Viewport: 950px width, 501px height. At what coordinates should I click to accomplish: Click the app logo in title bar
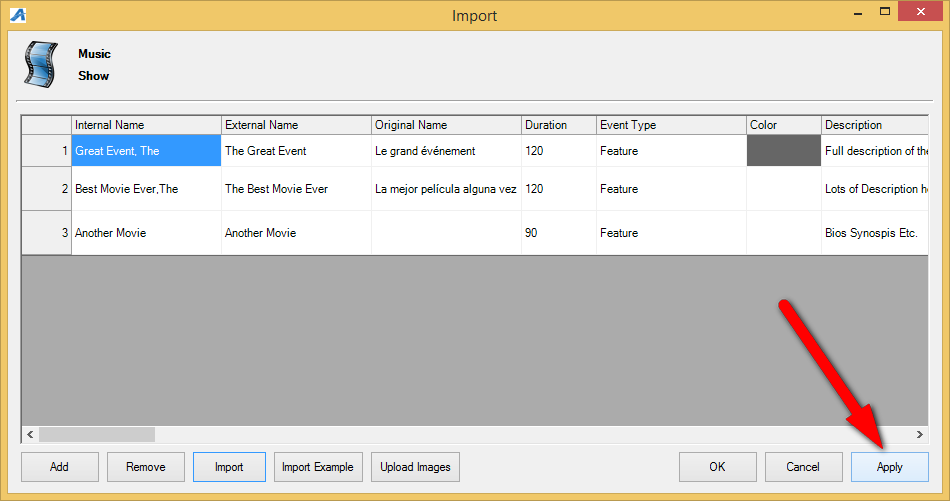click(17, 15)
